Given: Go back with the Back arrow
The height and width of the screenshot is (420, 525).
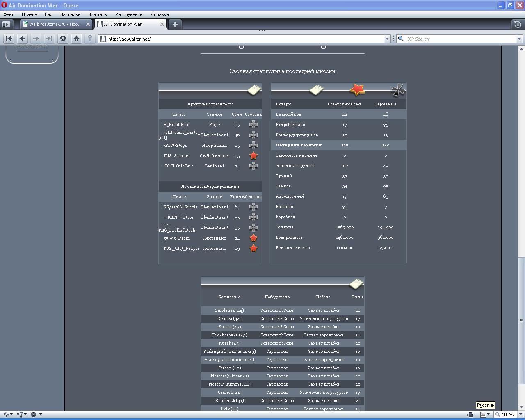Looking at the screenshot, I should 22,39.
